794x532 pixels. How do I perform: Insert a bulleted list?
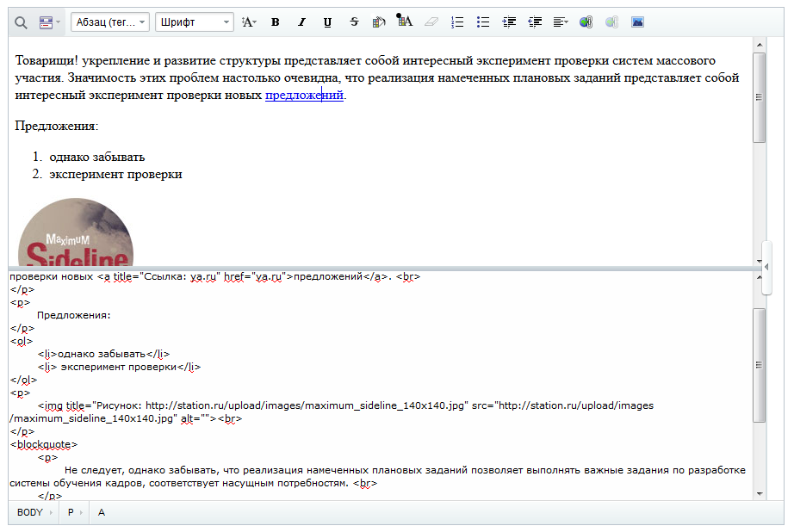click(x=483, y=22)
